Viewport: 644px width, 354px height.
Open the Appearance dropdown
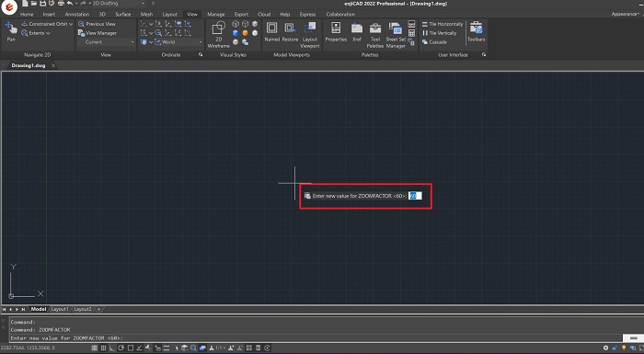[x=626, y=14]
